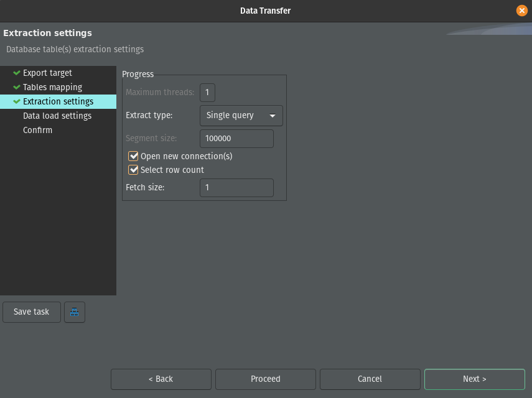
Task: Click the green checkmark beside Tables mapping
Action: [17, 87]
